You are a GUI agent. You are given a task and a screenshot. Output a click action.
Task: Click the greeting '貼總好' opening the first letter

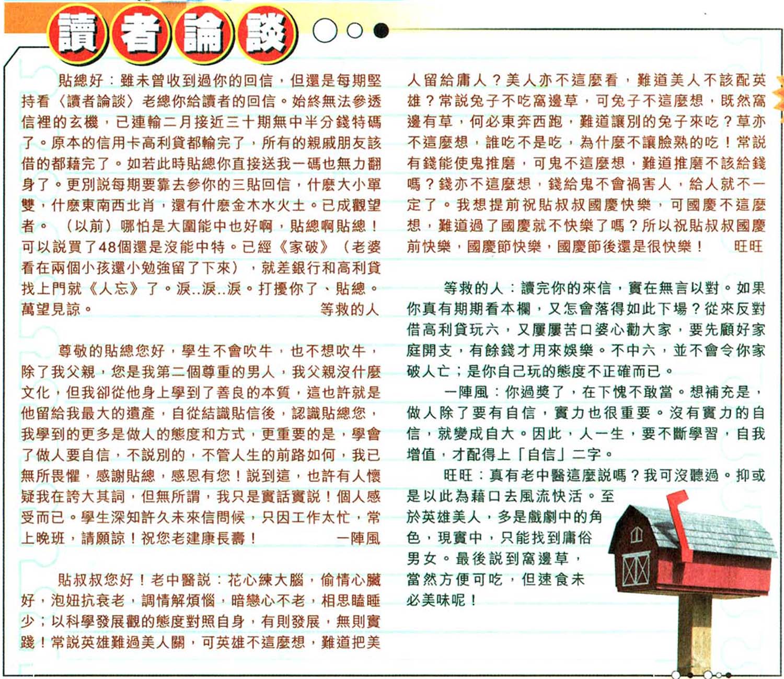pyautogui.click(x=81, y=80)
